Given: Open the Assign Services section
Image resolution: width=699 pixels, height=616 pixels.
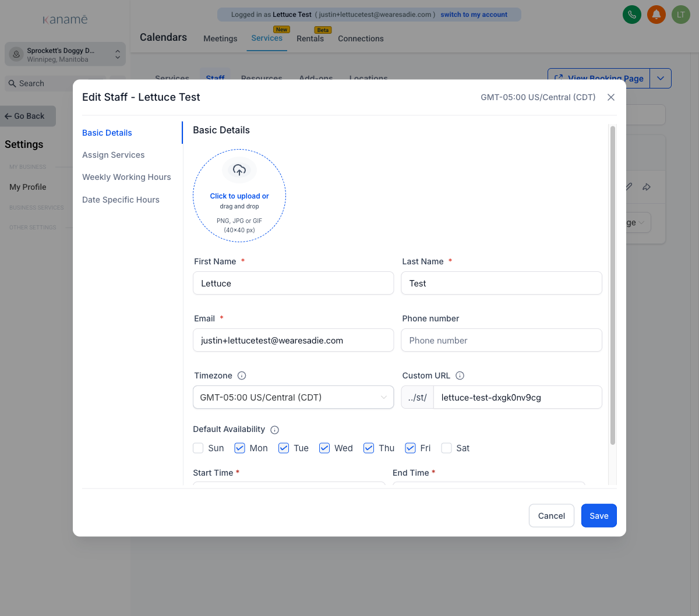Looking at the screenshot, I should (114, 155).
